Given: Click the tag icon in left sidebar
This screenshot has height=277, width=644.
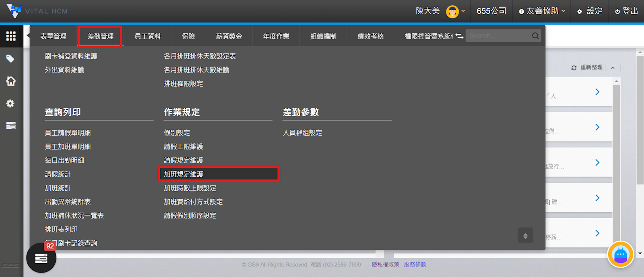Looking at the screenshot, I should pos(10,59).
